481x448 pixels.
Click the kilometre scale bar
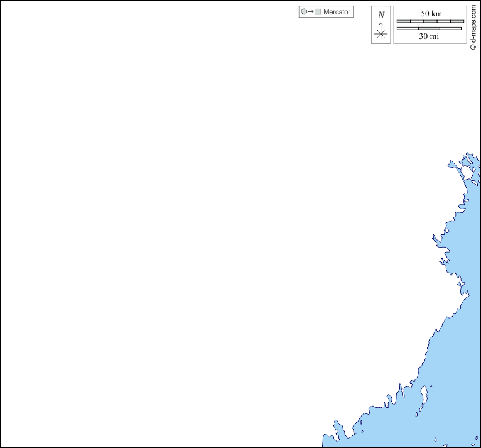pos(430,21)
